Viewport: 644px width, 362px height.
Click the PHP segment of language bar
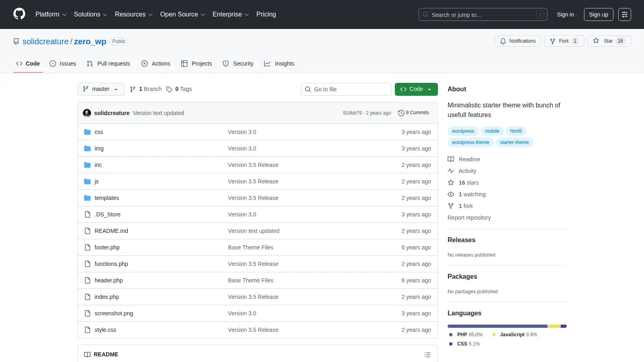[497, 326]
